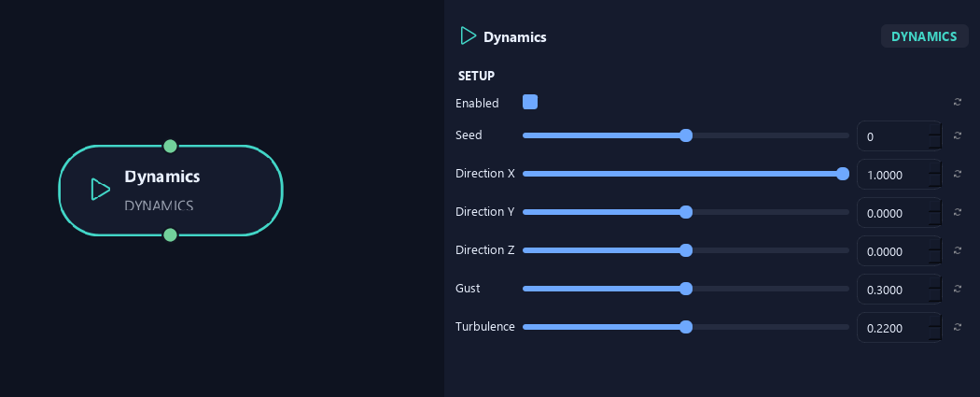
Task: Increment Gust with its up stepper
Action: pos(935,281)
